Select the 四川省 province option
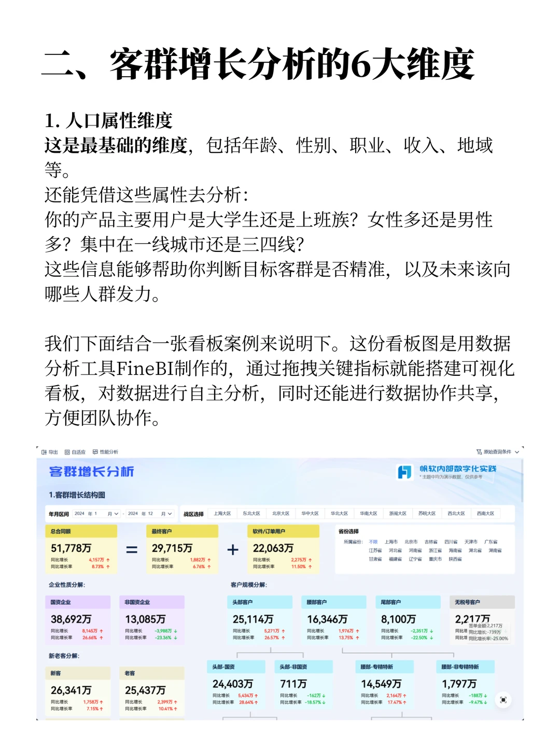The image size is (560, 748). [451, 542]
